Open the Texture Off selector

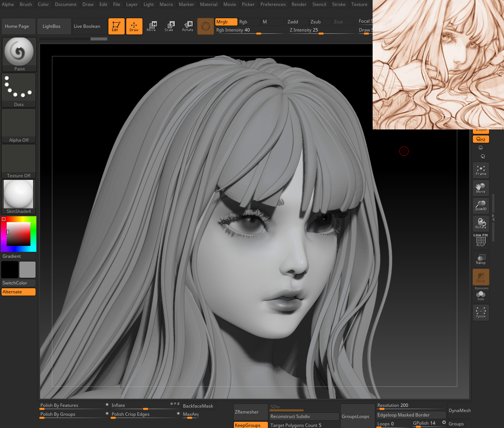pos(19,161)
